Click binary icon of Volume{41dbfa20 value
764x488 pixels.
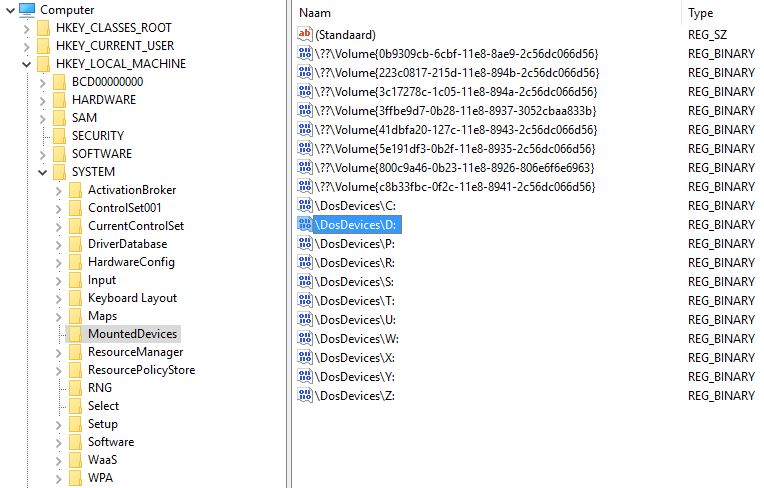tap(305, 130)
